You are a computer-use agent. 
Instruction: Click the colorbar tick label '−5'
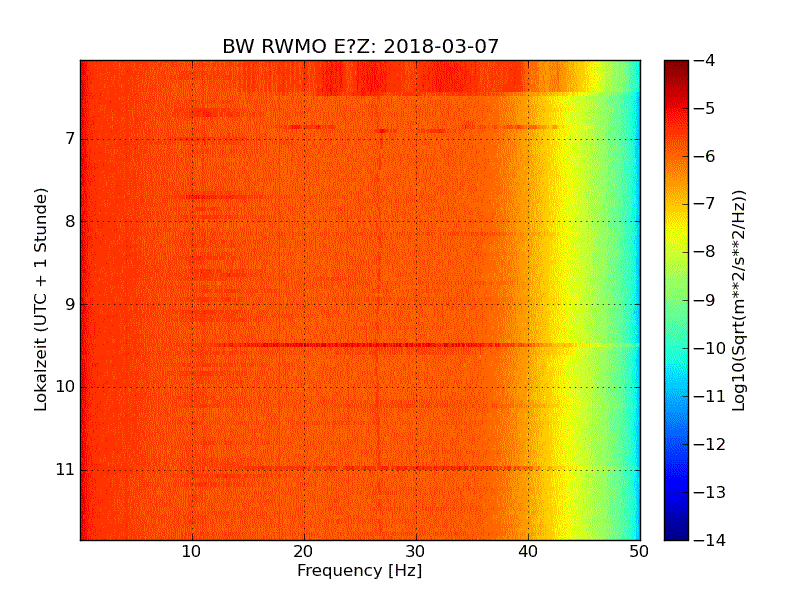(704, 109)
